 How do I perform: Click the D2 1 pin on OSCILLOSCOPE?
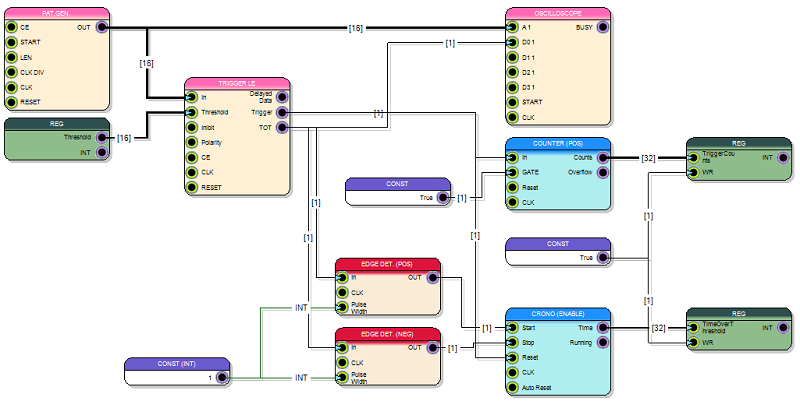click(513, 72)
